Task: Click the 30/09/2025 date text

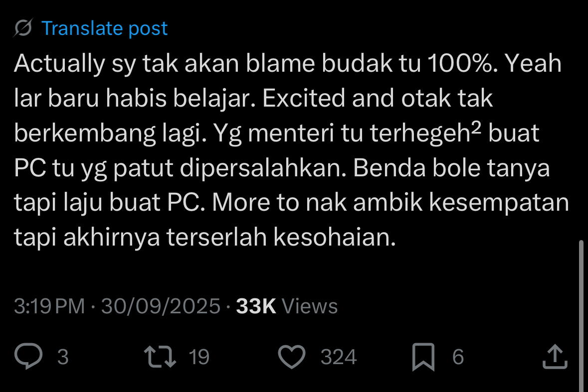Action: (x=161, y=306)
